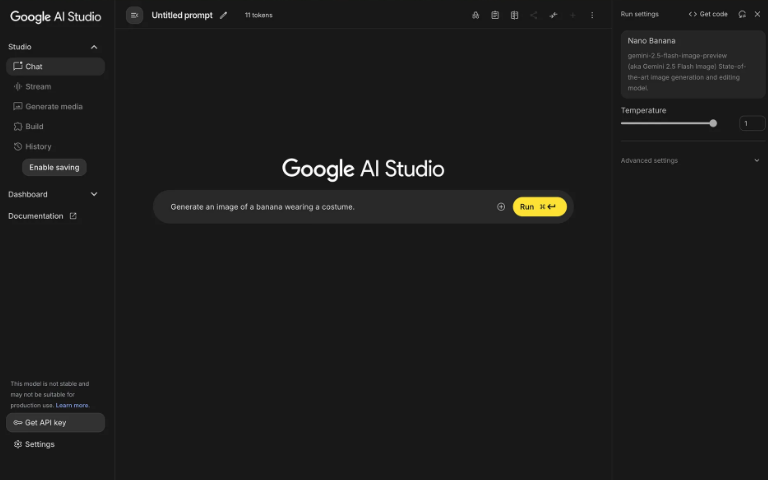Open Build in the Studio sidebar
The image size is (768, 480).
(55, 126)
